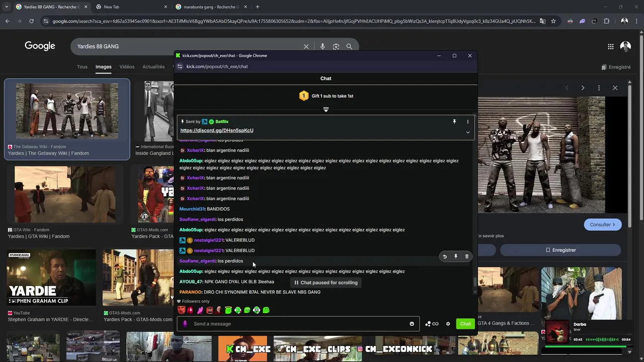This screenshot has height=362, width=644.
Task: Expand the pinned message chevron
Action: 467,132
